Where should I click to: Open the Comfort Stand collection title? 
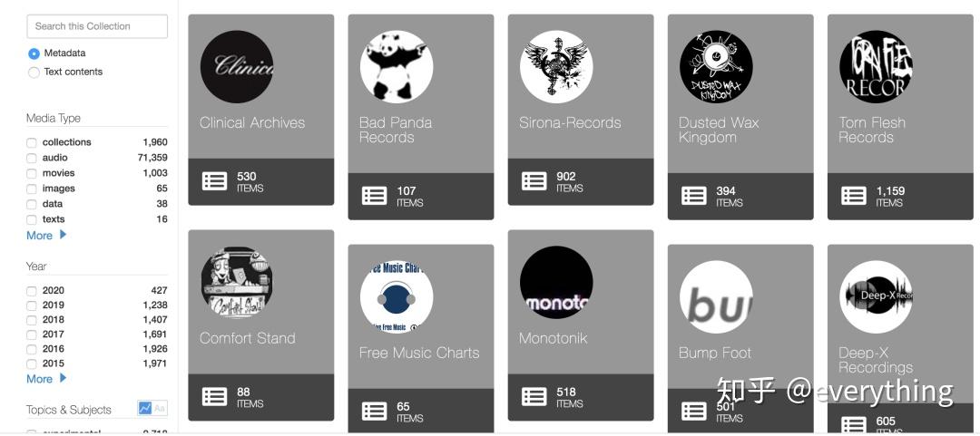tap(248, 338)
